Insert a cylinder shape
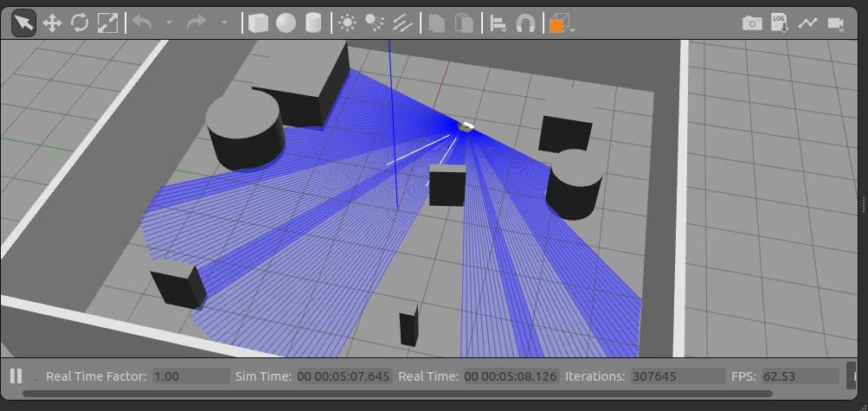This screenshot has height=411, width=868. pyautogui.click(x=313, y=23)
